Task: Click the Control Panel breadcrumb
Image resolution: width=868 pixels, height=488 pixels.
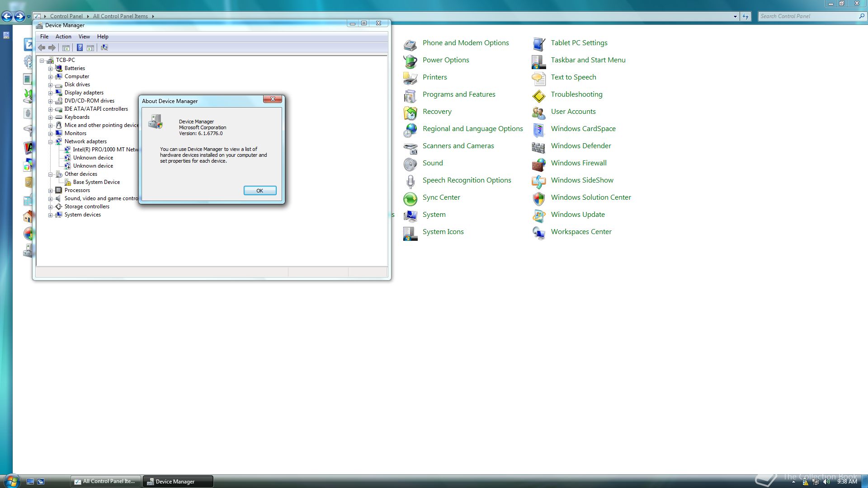Action: point(66,16)
